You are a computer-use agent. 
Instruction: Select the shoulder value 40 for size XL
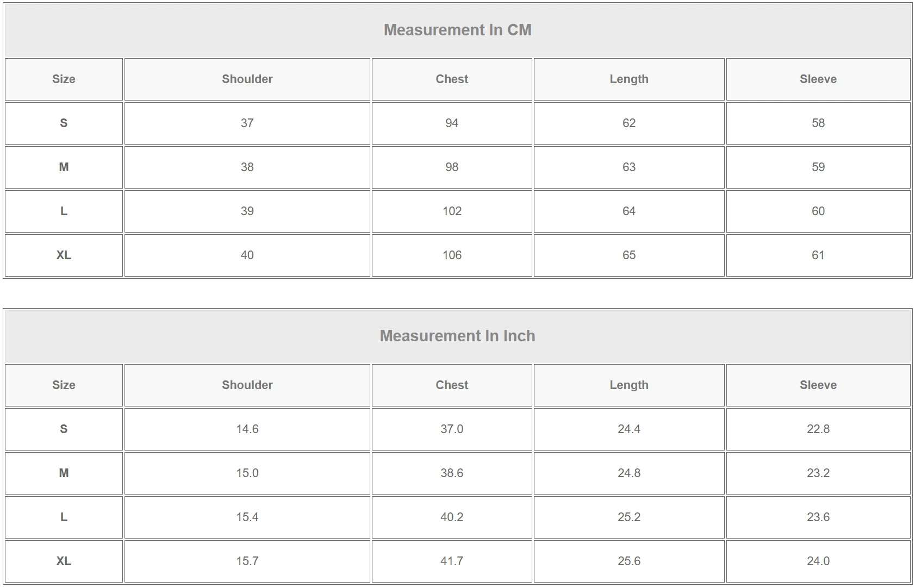tap(247, 255)
